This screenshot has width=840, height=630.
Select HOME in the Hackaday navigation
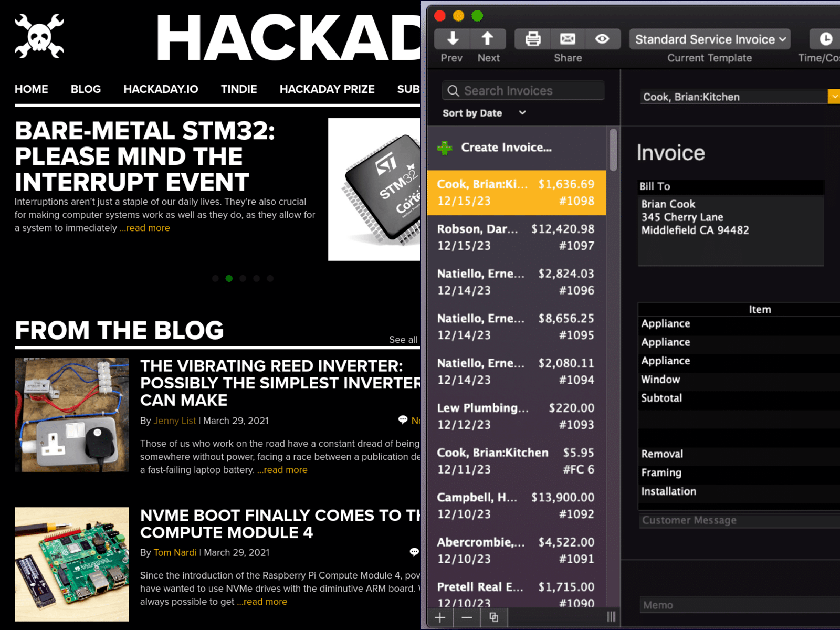pyautogui.click(x=31, y=89)
